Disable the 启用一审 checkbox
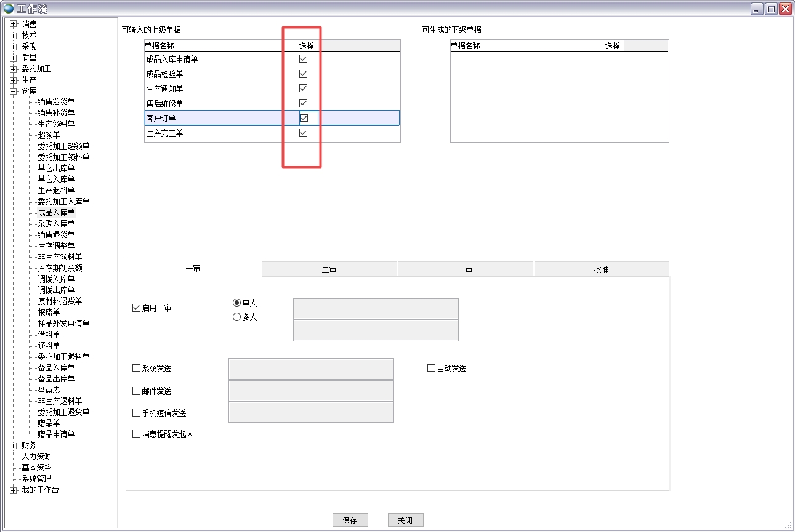795x532 pixels. 137,308
